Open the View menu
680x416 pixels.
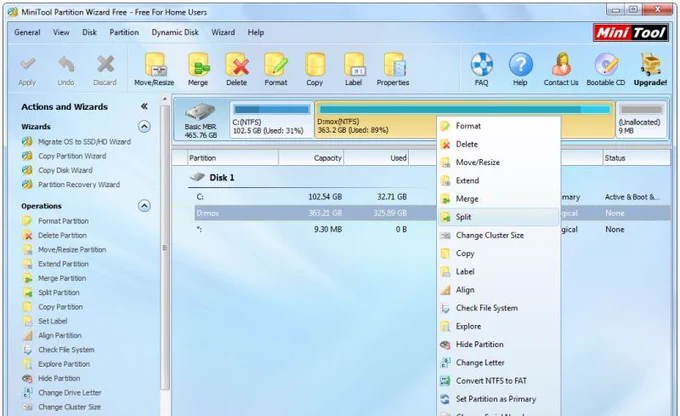pos(61,33)
